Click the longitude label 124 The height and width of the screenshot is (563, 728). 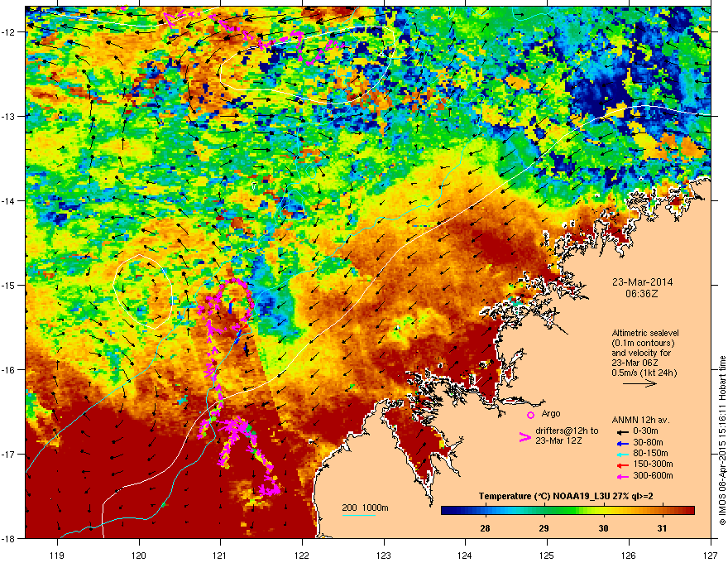tap(465, 555)
